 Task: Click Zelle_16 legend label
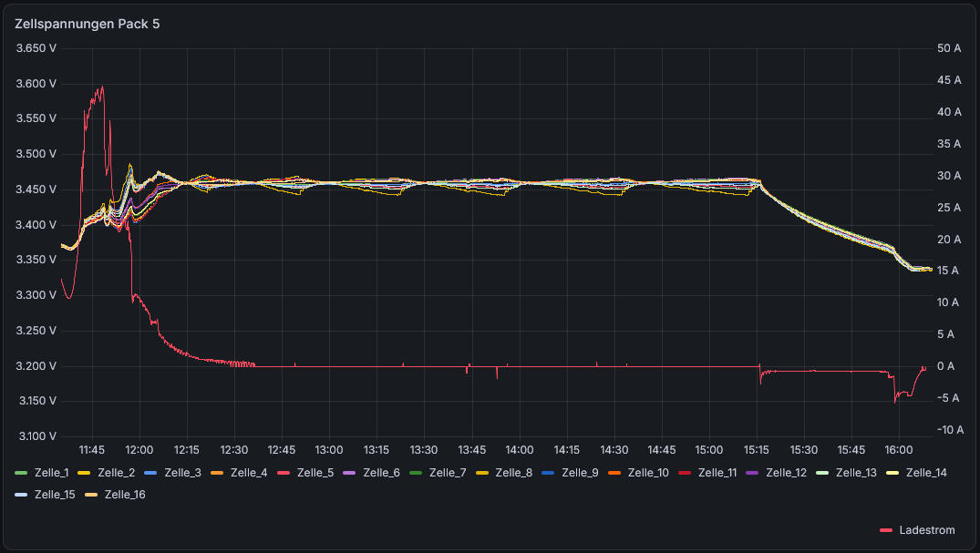pyautogui.click(x=125, y=495)
